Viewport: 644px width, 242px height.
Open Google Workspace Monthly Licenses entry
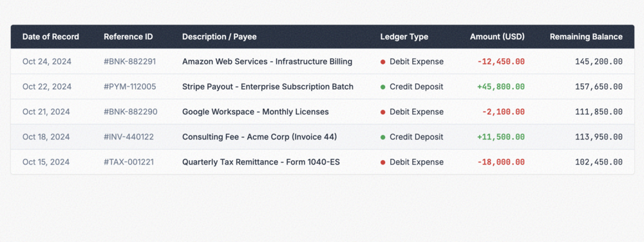click(x=256, y=112)
